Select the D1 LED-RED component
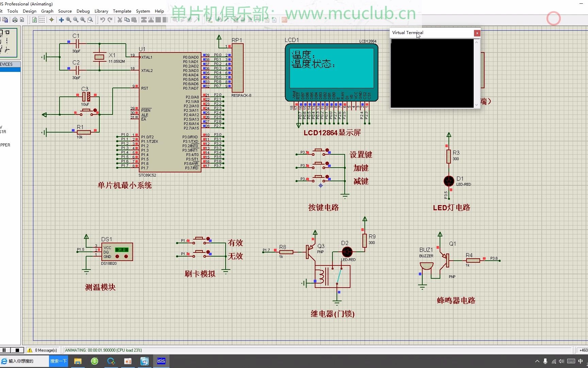The image size is (588, 368). point(449,181)
